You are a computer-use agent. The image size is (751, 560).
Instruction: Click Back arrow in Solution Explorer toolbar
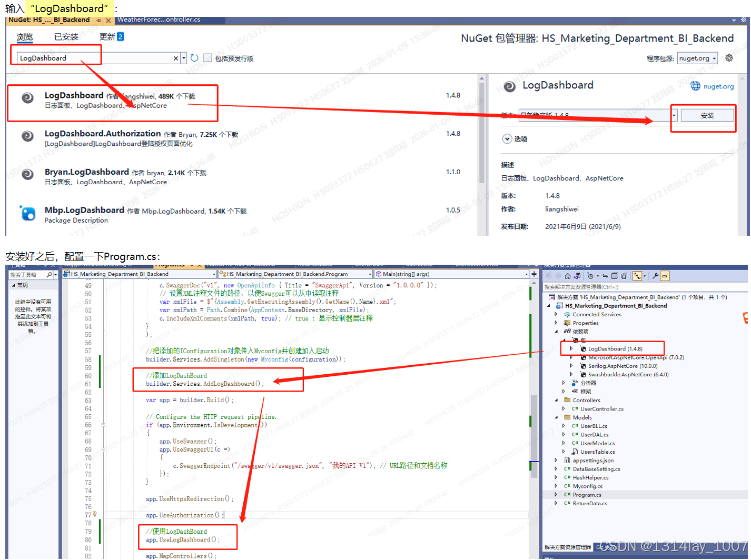click(x=549, y=276)
